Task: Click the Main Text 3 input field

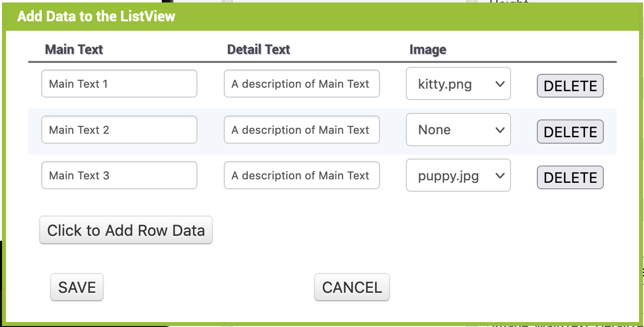Action: pyautogui.click(x=119, y=175)
